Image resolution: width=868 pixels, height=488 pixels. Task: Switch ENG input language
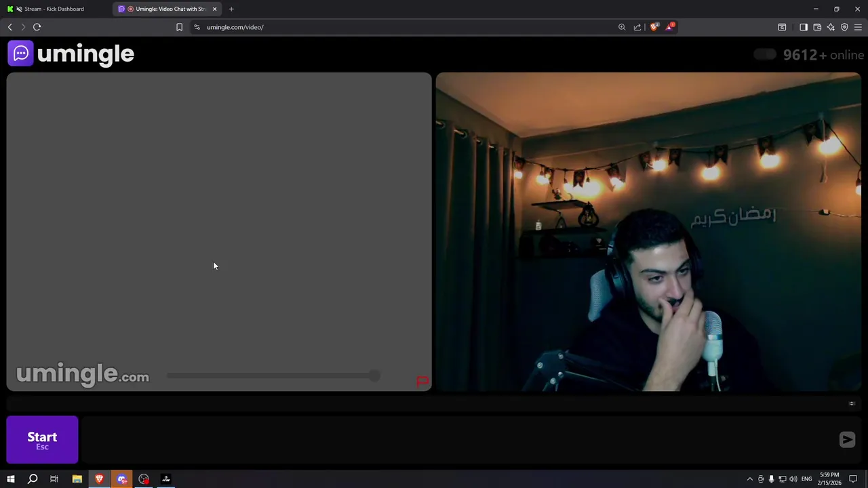pos(806,479)
